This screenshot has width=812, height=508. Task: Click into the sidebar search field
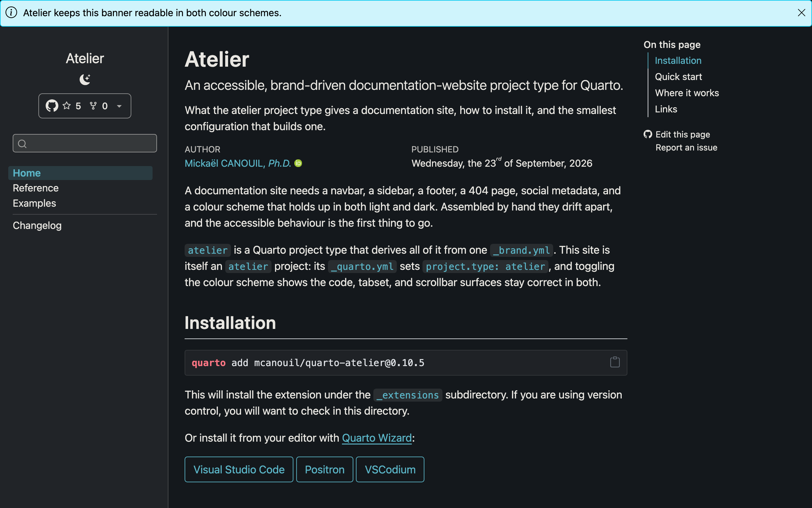pyautogui.click(x=85, y=144)
